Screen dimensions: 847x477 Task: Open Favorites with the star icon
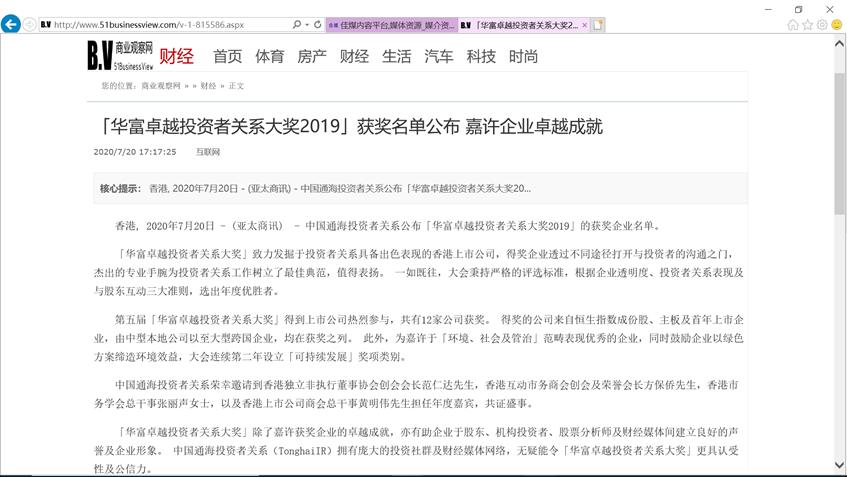(x=808, y=25)
